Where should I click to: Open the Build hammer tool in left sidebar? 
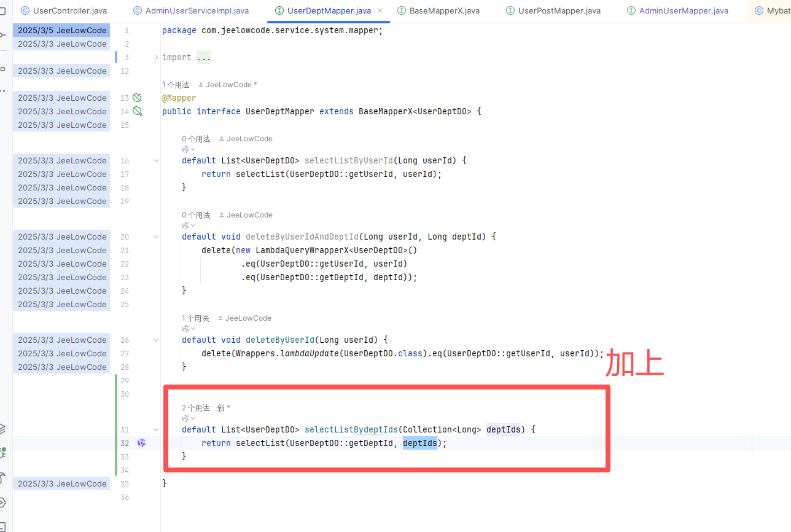[x=3, y=477]
